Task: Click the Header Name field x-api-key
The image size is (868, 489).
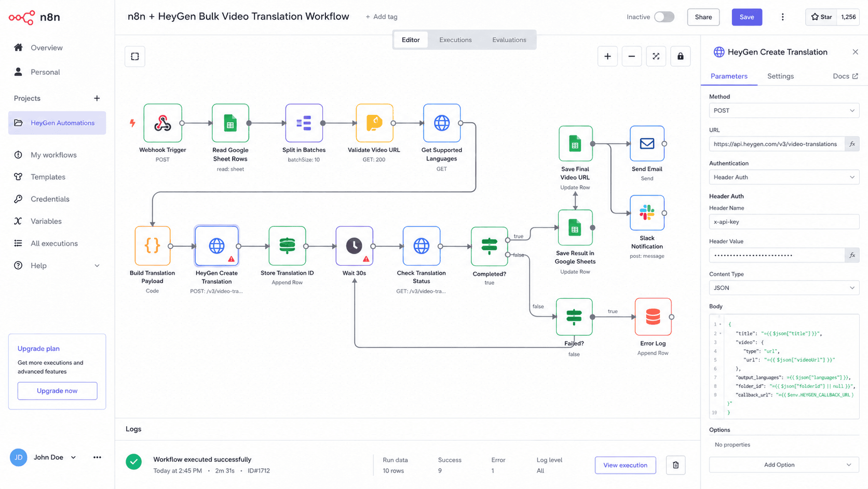Action: (784, 222)
